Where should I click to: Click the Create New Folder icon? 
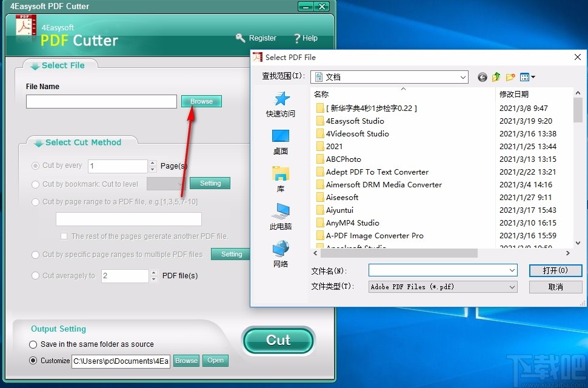511,77
